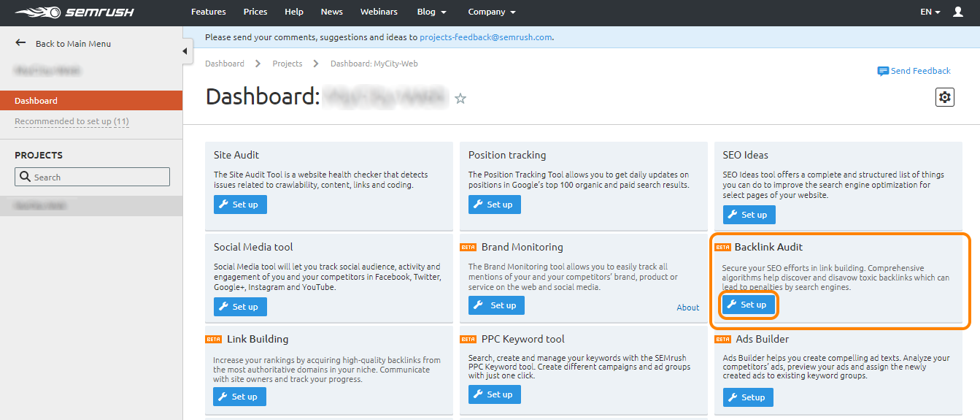Viewport: 980px width, 420px height.
Task: Click the Send Feedback link
Action: point(921,71)
